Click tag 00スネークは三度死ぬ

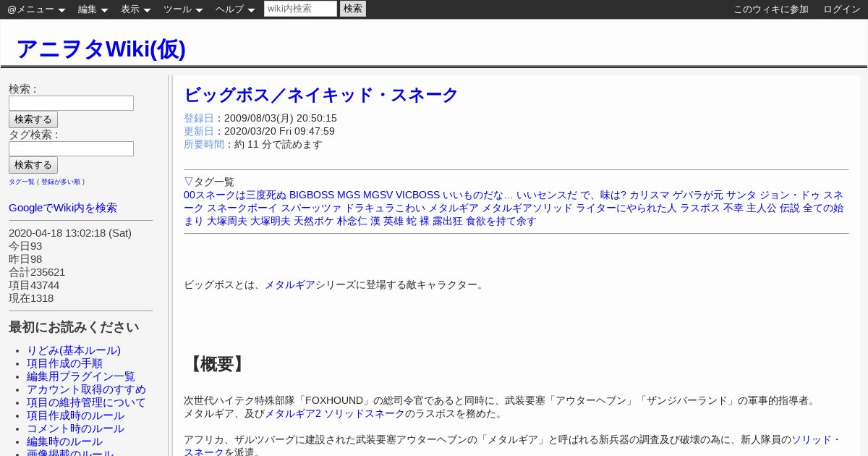(x=235, y=195)
